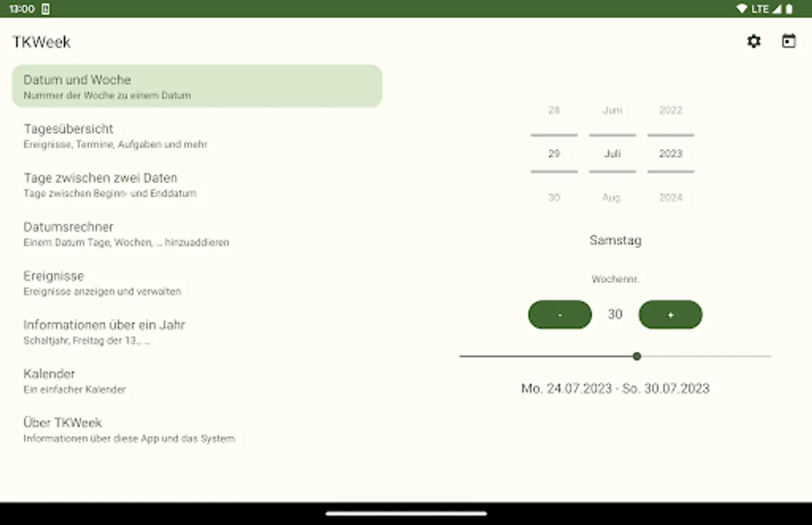Open Tagesübersicht from the list
This screenshot has width=812, height=525.
click(x=197, y=135)
